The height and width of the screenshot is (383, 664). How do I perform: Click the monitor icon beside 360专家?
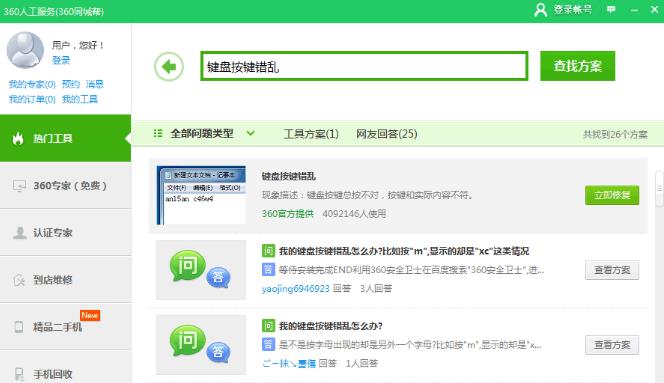19,186
